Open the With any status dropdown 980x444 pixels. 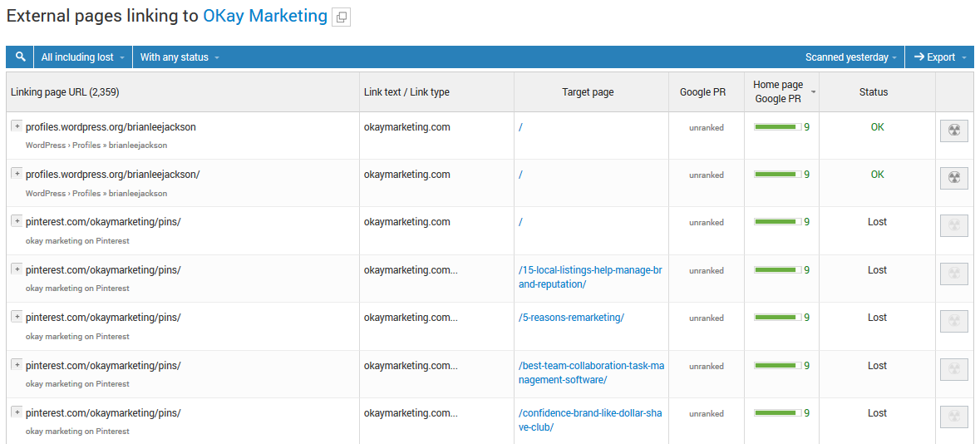click(180, 57)
